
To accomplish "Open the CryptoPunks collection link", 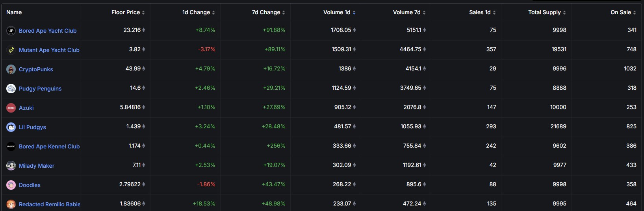I will click(x=36, y=69).
